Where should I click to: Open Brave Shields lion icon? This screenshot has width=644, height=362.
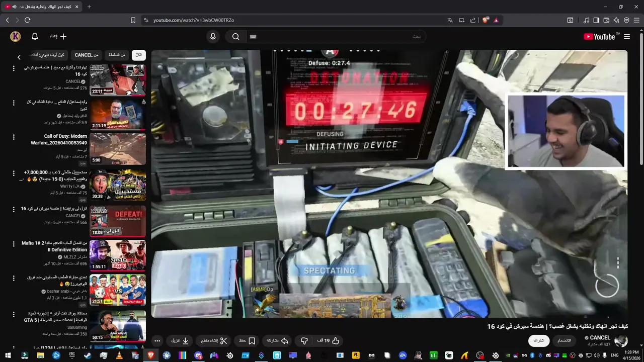click(485, 20)
